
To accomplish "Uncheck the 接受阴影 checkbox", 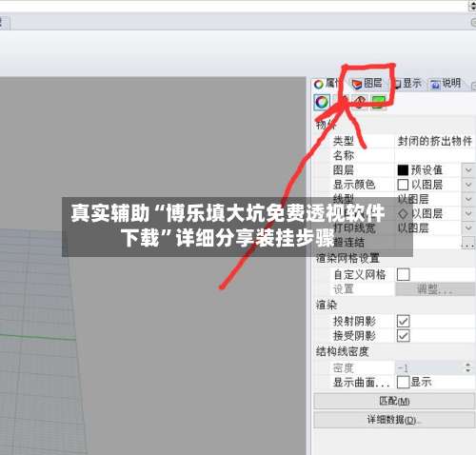I will [x=403, y=336].
